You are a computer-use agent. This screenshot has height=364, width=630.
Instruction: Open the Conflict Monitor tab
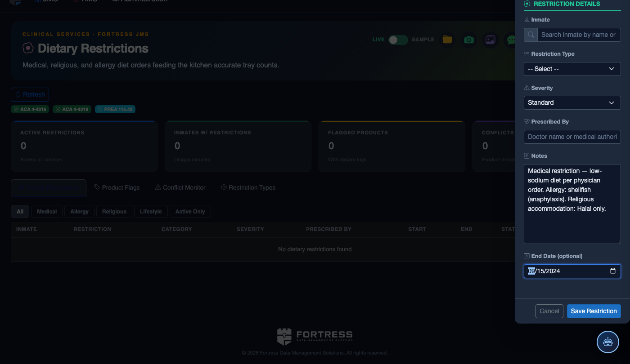[180, 187]
